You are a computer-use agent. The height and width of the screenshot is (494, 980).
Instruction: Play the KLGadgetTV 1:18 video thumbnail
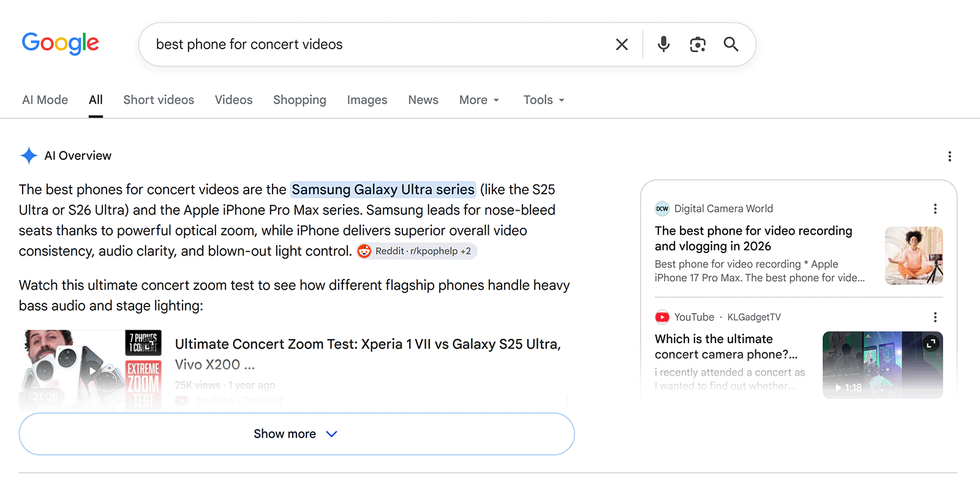tap(883, 365)
